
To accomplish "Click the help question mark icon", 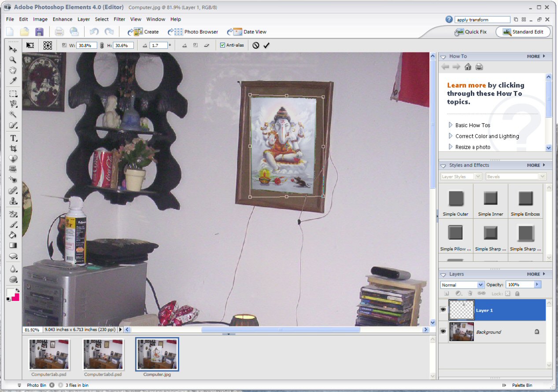I will [x=449, y=19].
